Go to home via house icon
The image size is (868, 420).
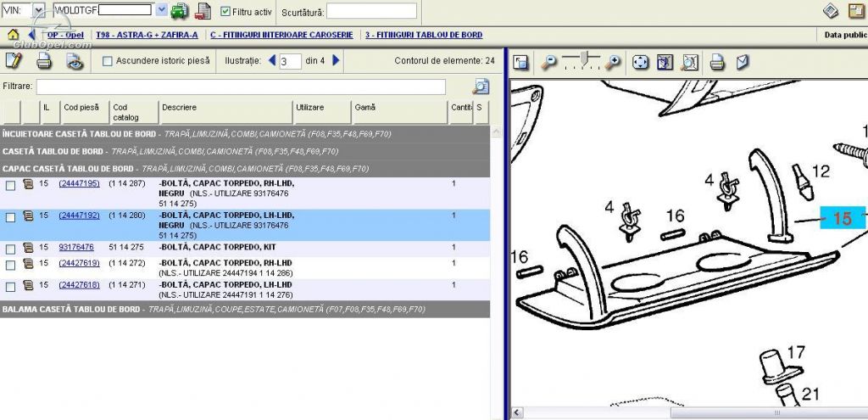coord(13,35)
